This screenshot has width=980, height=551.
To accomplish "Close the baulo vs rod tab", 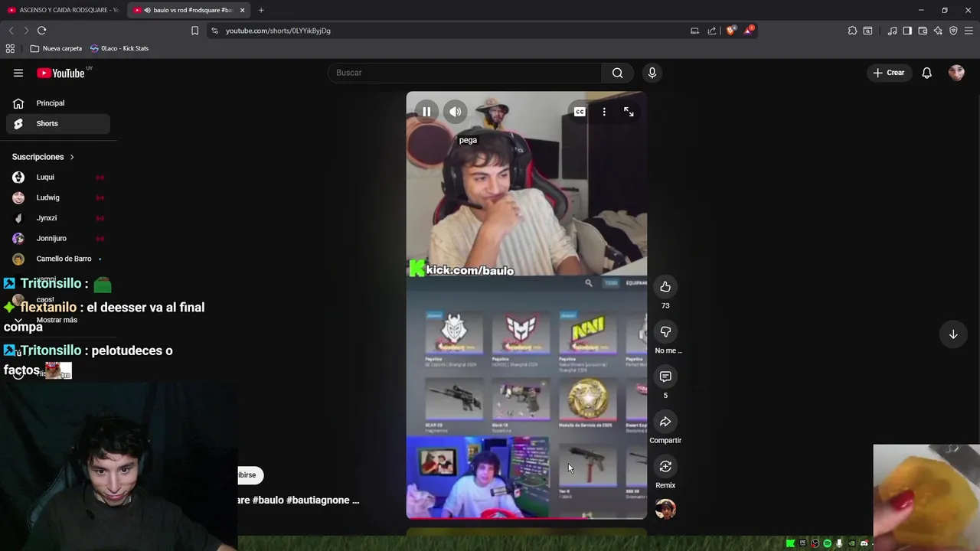I will click(243, 10).
